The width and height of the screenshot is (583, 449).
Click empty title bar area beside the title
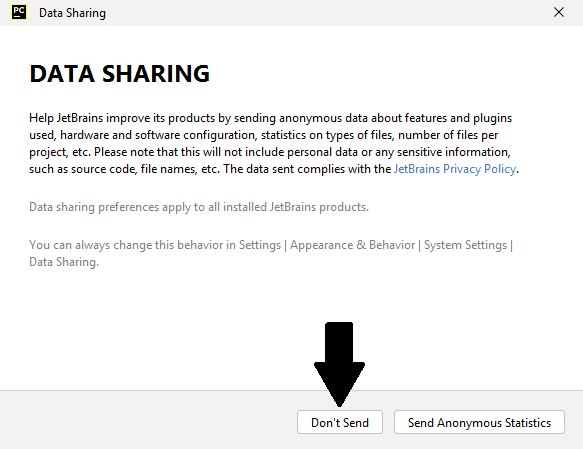click(327, 13)
